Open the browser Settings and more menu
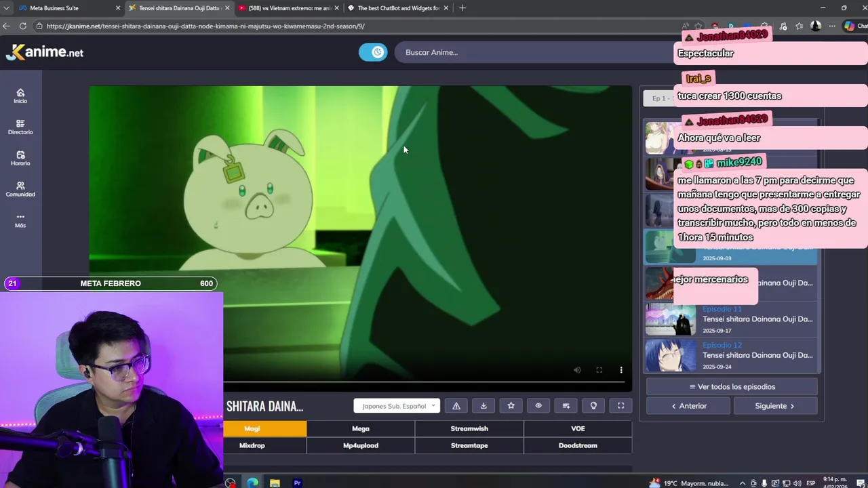Viewport: 868px width, 488px height. coord(832,26)
